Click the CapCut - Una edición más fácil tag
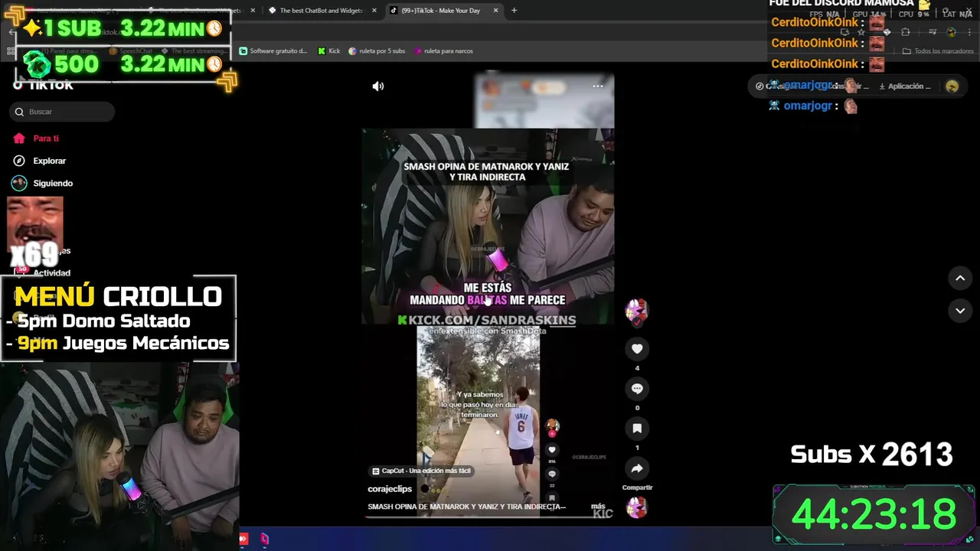This screenshot has width=980, height=551. 421,471
